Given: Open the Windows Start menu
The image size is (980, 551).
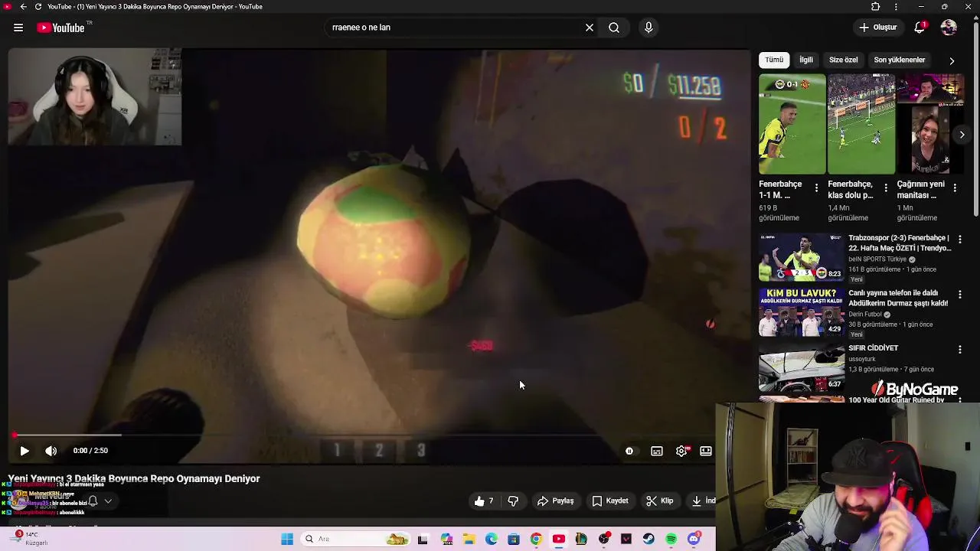Looking at the screenshot, I should tap(287, 540).
